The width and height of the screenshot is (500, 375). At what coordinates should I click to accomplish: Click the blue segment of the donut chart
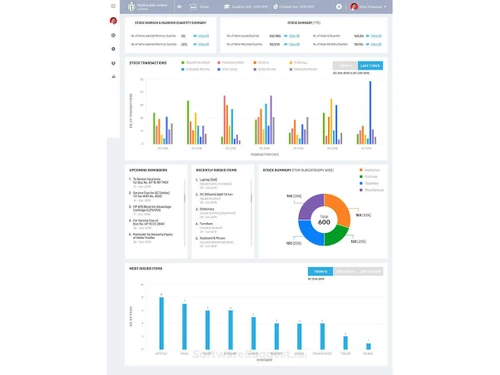point(310,233)
